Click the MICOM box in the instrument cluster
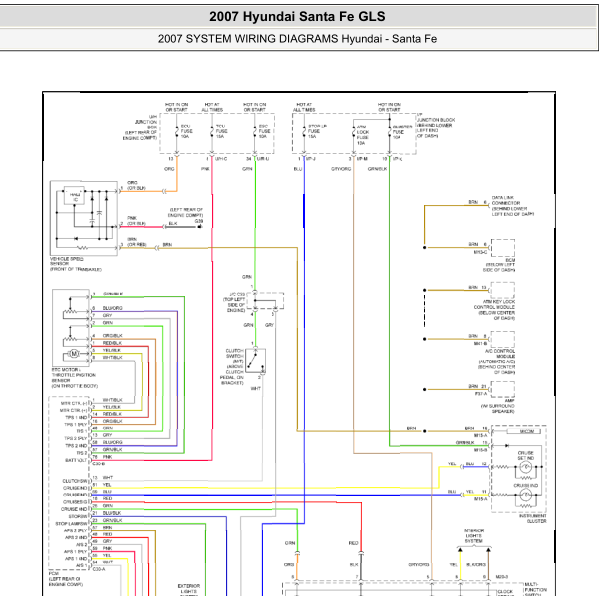The width and height of the screenshot is (599, 596). point(523,431)
